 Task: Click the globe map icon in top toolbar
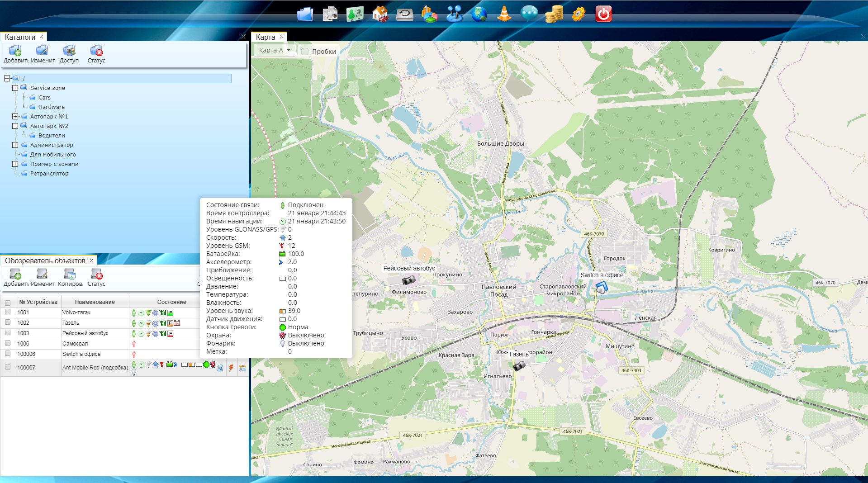click(479, 14)
